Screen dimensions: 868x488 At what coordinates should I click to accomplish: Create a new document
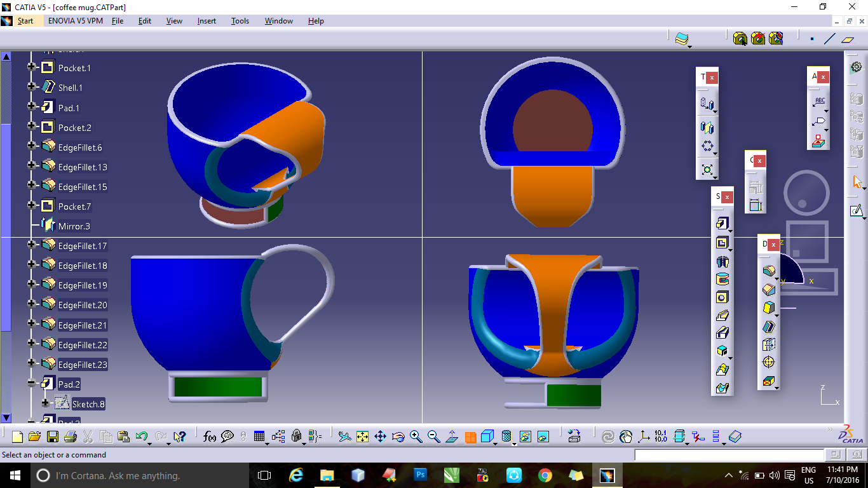pos(17,437)
